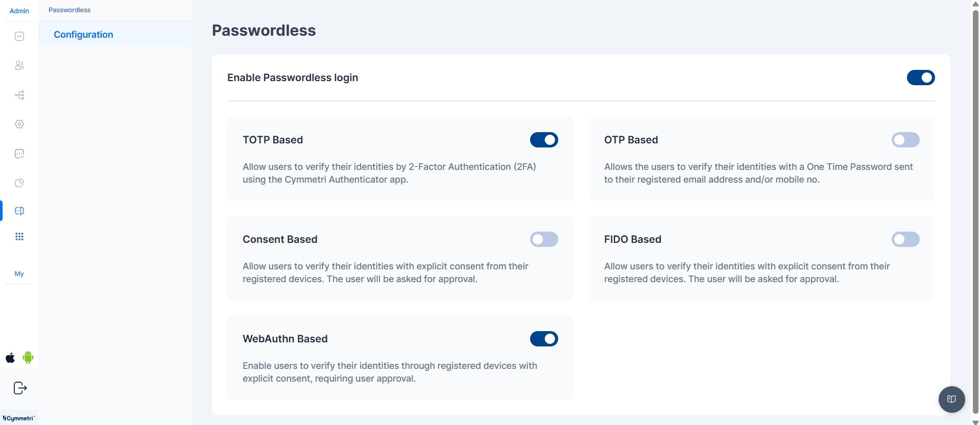Click the workflow hierarchy icon in sidebar

tap(19, 95)
